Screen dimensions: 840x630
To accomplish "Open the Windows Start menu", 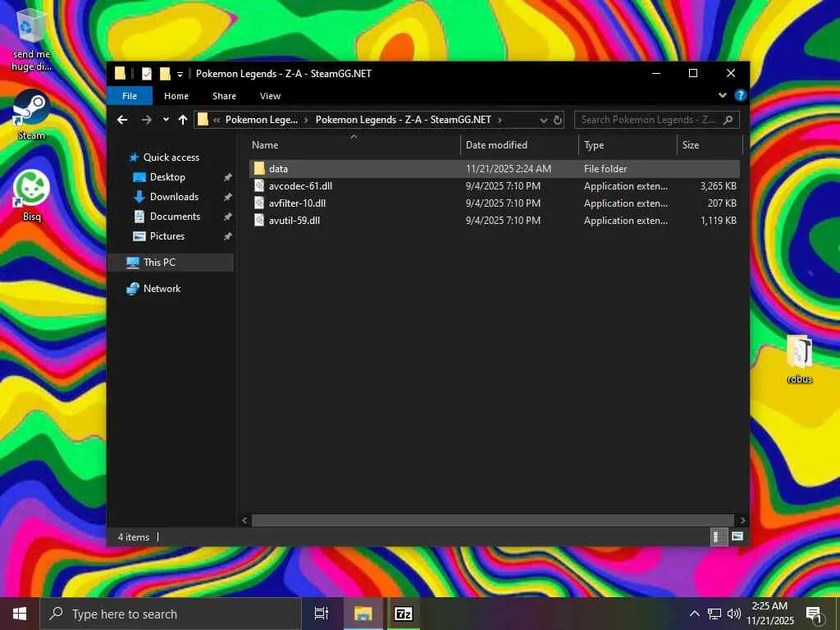I will point(20,614).
